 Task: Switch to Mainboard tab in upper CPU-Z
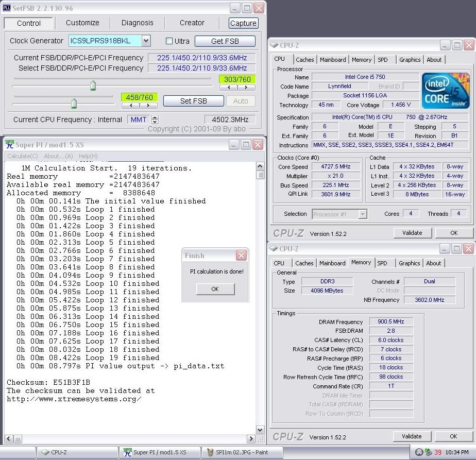tap(333, 60)
